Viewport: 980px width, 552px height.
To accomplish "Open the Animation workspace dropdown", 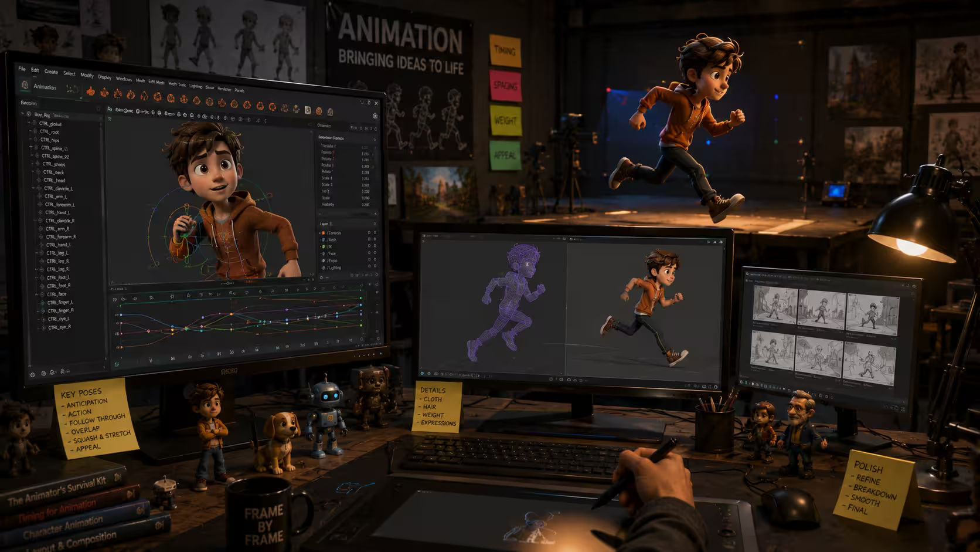I will (x=45, y=87).
